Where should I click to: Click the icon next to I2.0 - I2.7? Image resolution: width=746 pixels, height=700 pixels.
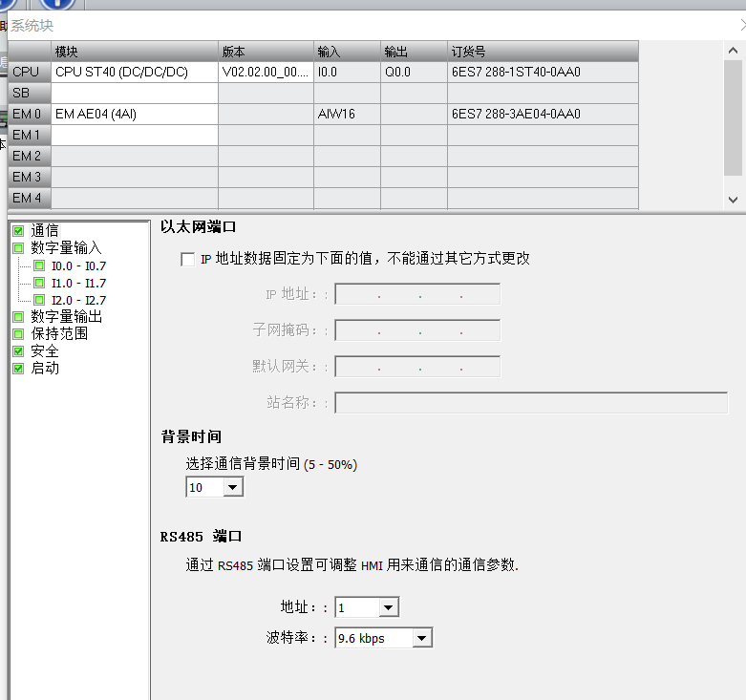[x=39, y=300]
